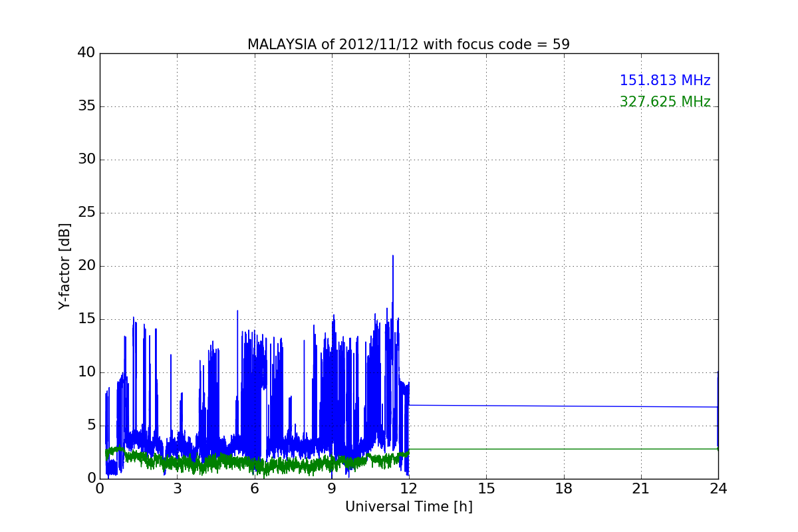This screenshot has width=798, height=532.
Task: Click the y-axis tick label 35
Action: point(86,106)
